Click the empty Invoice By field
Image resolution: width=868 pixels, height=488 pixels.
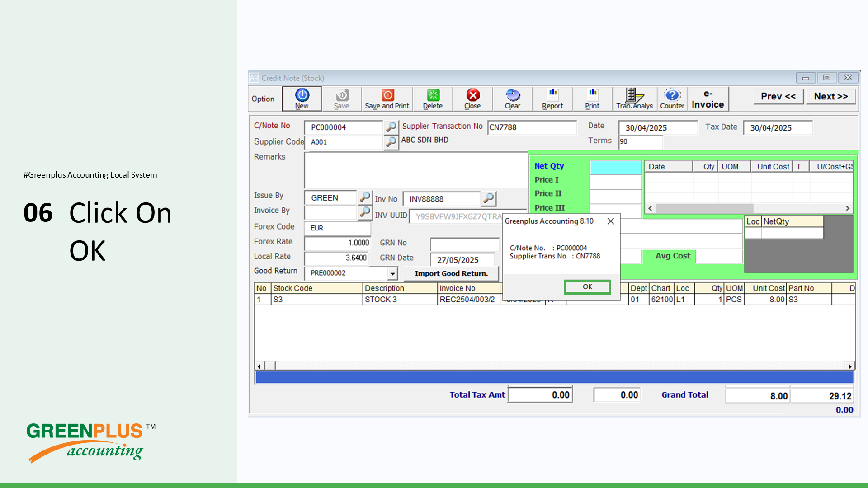(330, 212)
